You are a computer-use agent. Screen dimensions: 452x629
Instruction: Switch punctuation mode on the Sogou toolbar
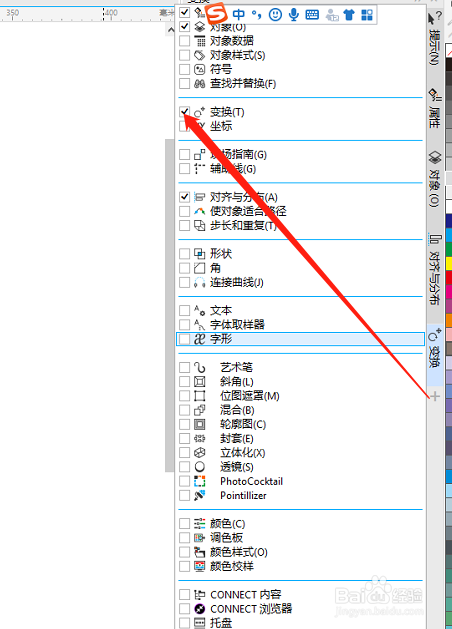click(x=256, y=15)
